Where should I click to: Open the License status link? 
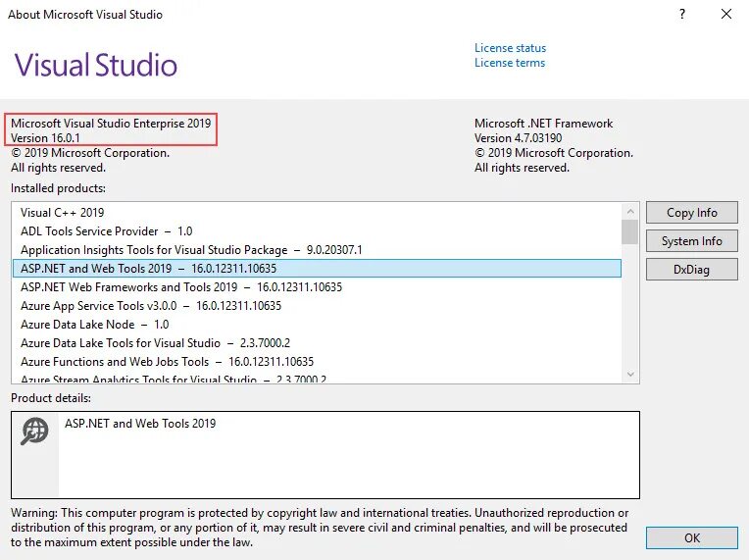510,48
